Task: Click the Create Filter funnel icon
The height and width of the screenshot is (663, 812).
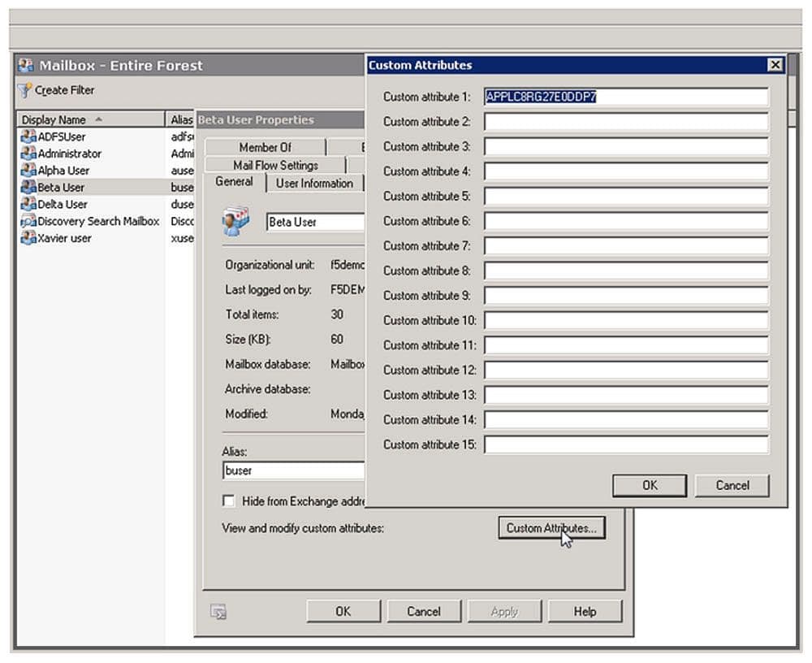Action: pos(24,90)
